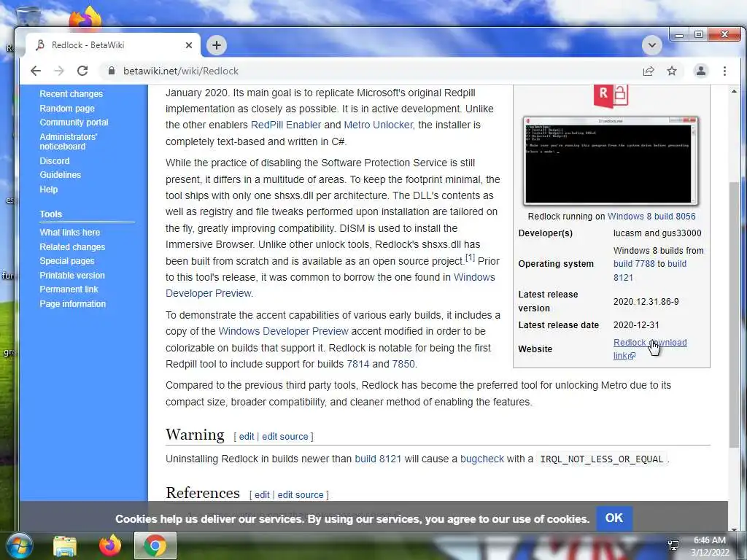Viewport: 747px width, 560px height.
Task: Open Special pages
Action: 66,261
